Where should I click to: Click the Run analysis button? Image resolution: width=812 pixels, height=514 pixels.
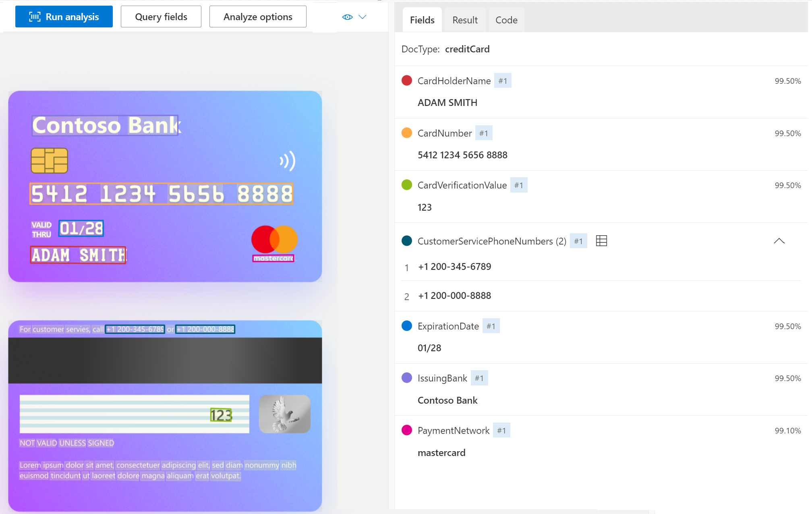[64, 16]
